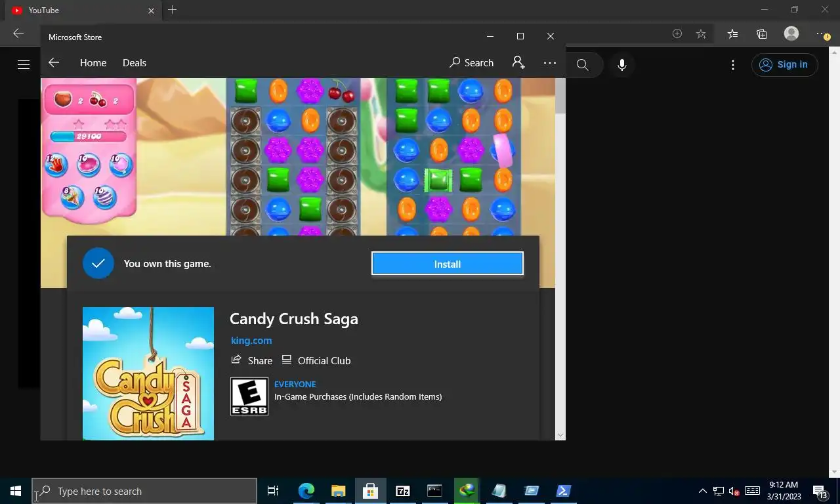Open the taskbar clock and date
This screenshot has width=840, height=504.
tap(784, 491)
